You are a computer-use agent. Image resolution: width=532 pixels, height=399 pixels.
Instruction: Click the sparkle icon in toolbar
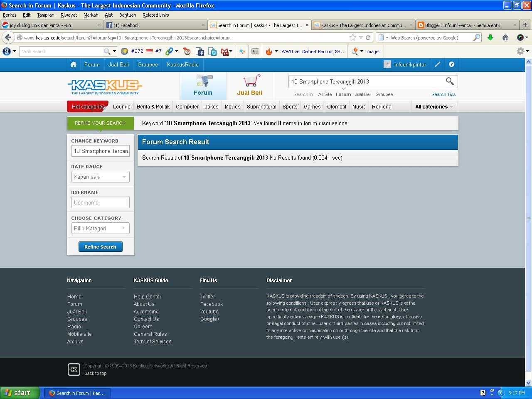tap(242, 52)
